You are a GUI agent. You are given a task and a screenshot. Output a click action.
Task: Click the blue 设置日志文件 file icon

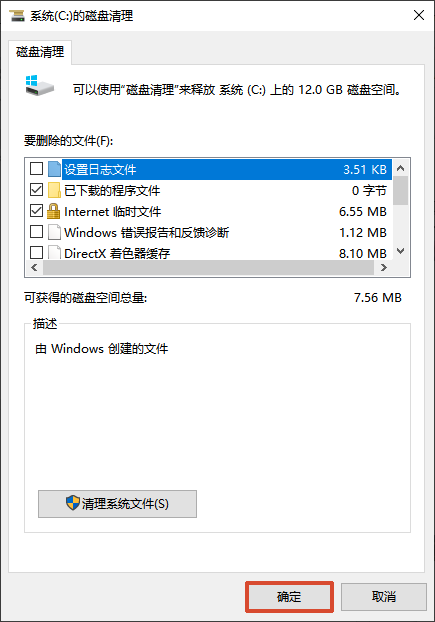(54, 169)
